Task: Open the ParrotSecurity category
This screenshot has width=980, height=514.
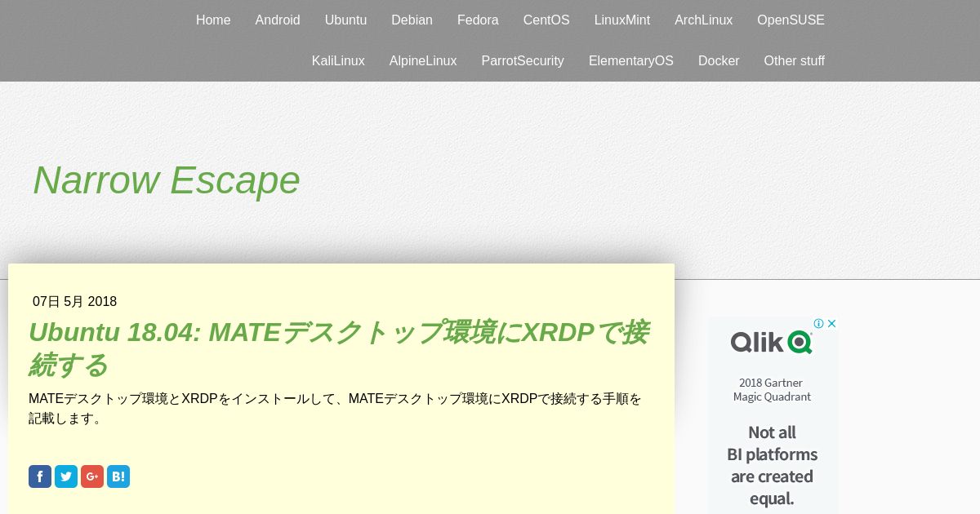Action: [523, 61]
